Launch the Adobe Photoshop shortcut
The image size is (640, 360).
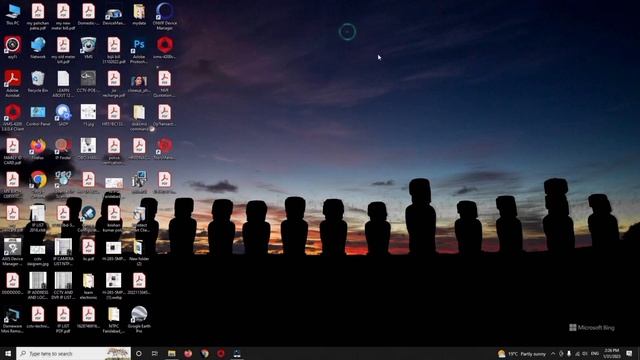click(139, 51)
